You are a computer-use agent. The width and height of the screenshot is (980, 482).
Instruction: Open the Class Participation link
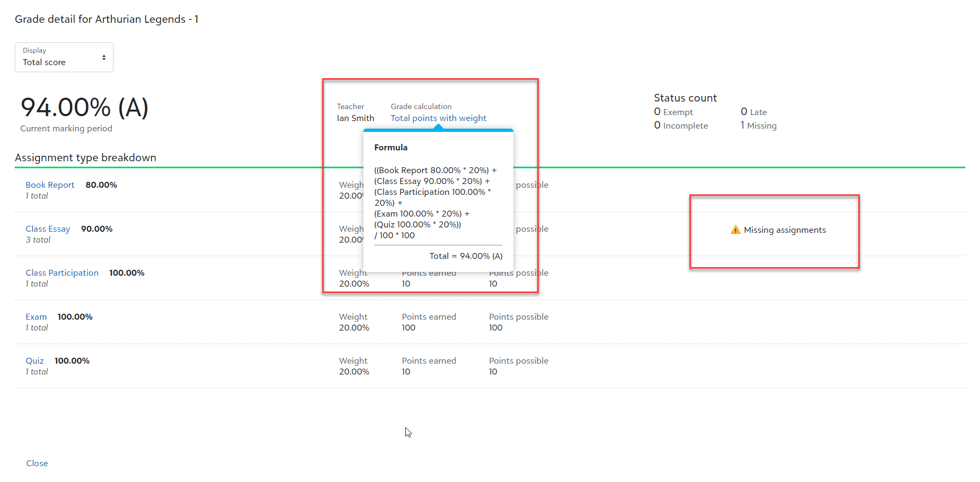(62, 272)
